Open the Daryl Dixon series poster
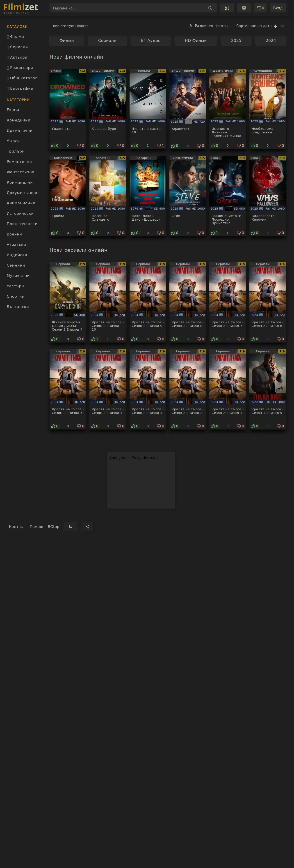 (x=68, y=289)
